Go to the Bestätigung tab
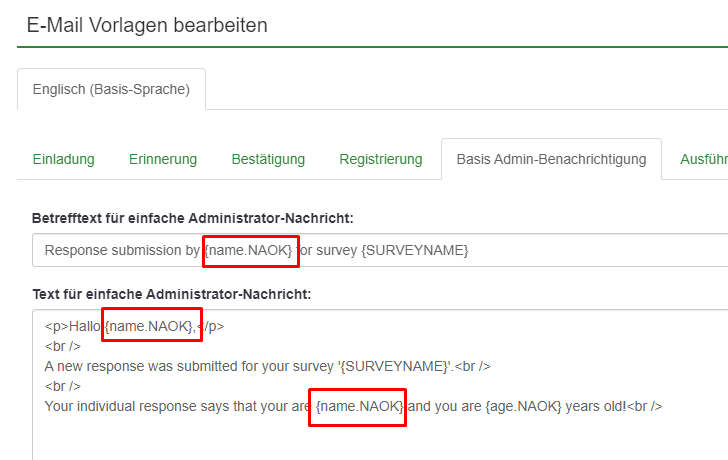The image size is (728, 460). (268, 159)
